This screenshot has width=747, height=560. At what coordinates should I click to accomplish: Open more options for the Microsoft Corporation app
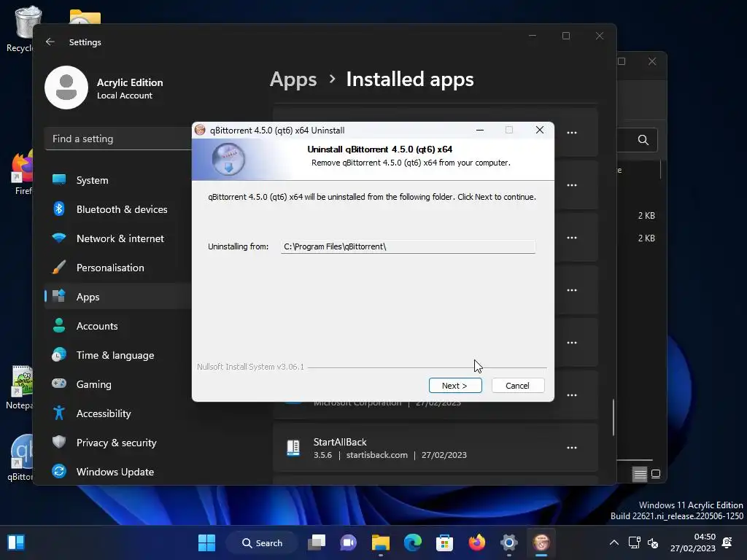[x=572, y=395]
